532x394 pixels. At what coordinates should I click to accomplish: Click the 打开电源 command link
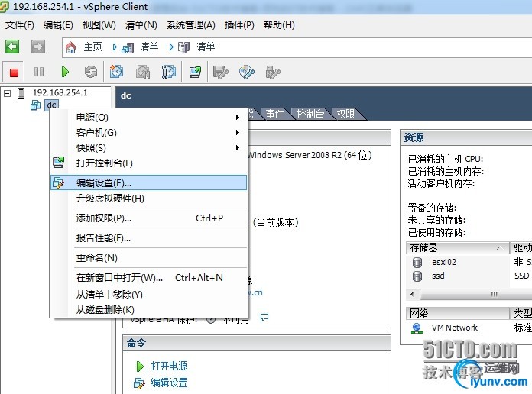pyautogui.click(x=169, y=366)
